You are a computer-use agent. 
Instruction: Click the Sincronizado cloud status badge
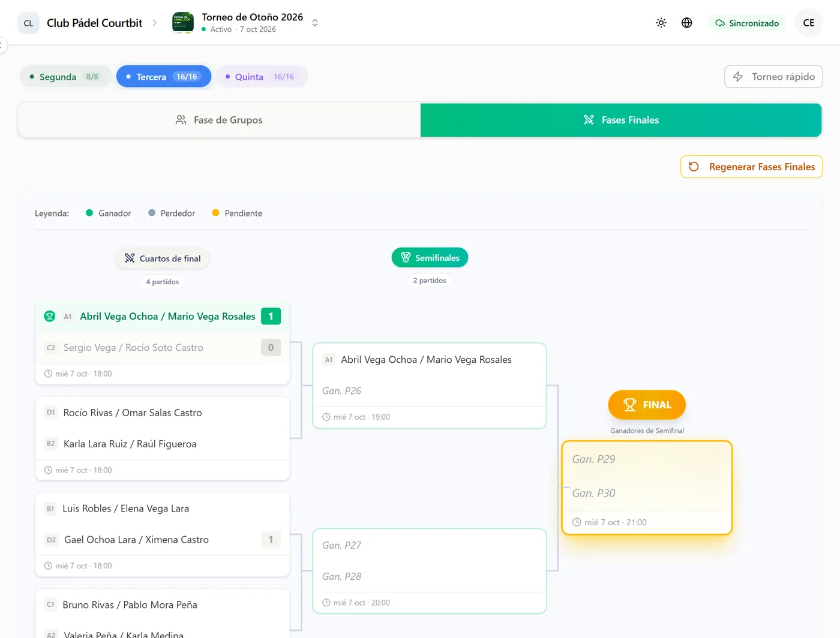pyautogui.click(x=747, y=23)
